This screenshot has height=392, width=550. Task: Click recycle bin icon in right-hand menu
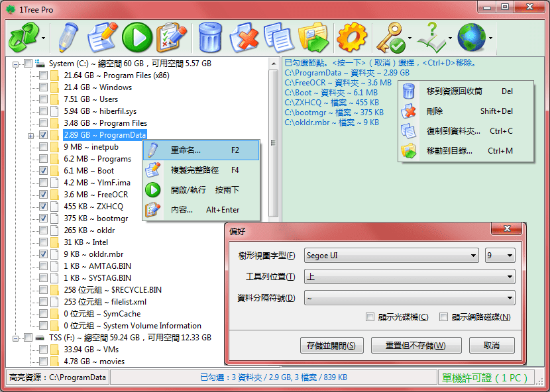pos(408,91)
